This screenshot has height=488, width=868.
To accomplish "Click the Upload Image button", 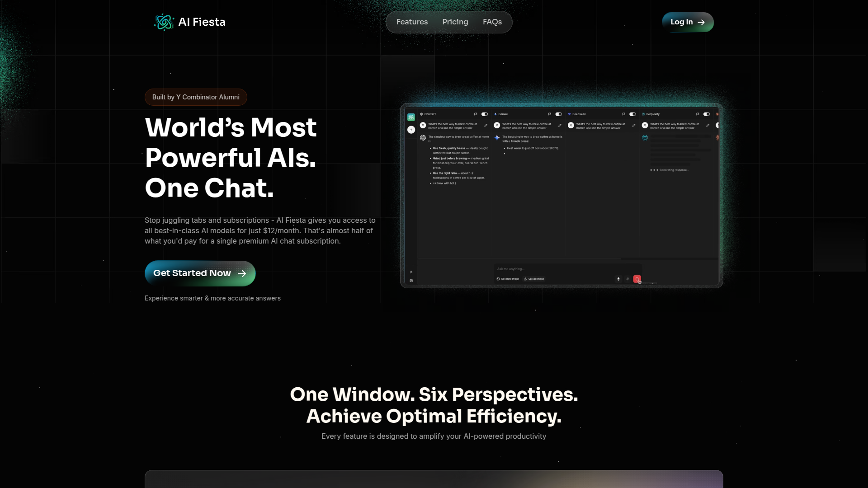I will point(534,279).
